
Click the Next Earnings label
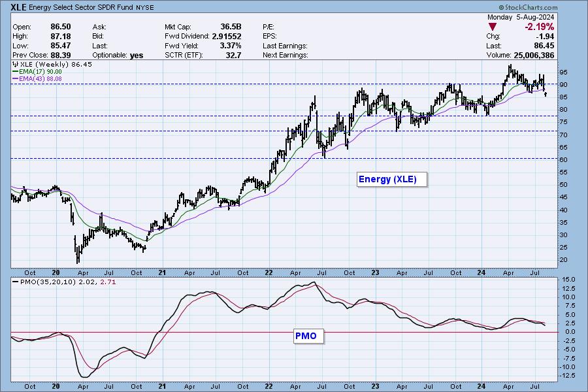pyautogui.click(x=286, y=55)
